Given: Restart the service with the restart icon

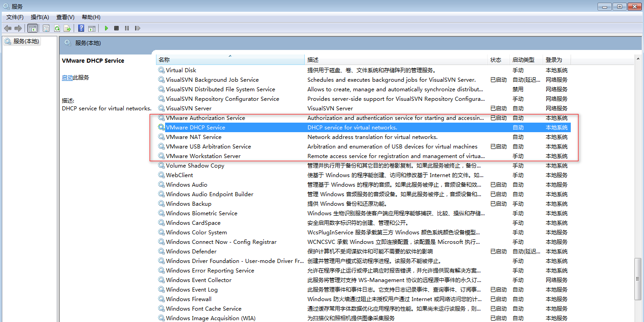Looking at the screenshot, I should point(137,28).
